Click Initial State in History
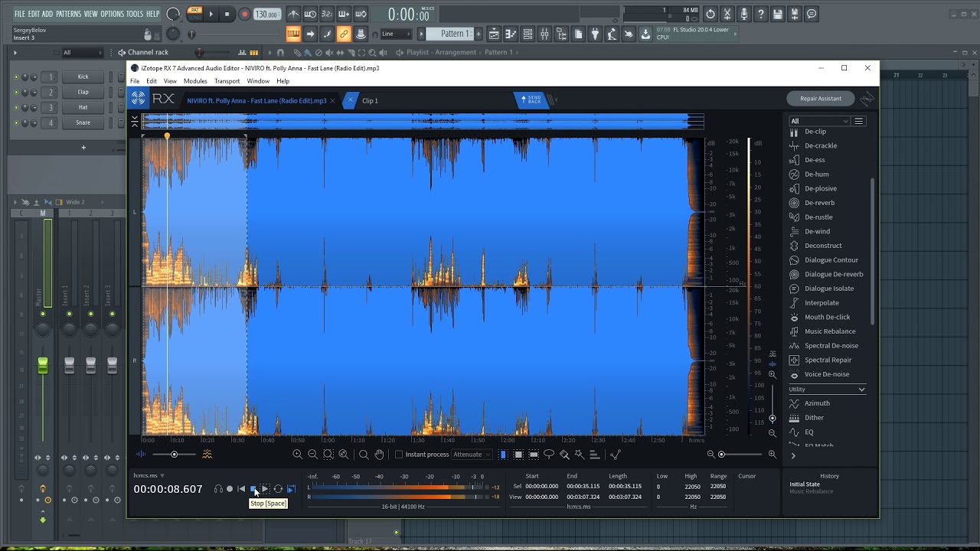 click(x=805, y=484)
